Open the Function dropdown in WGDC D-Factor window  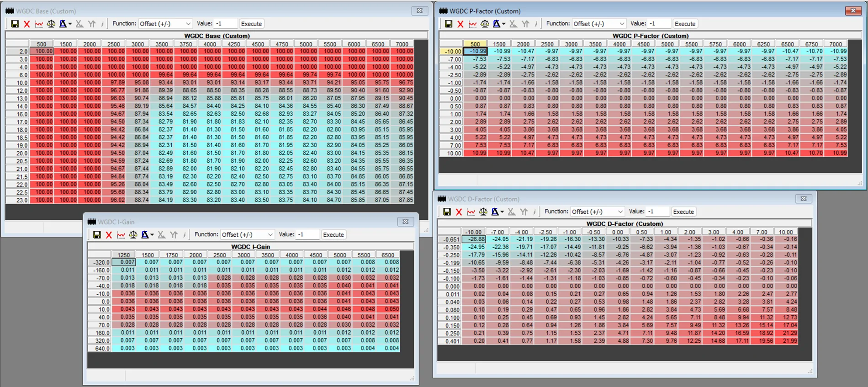pos(597,212)
